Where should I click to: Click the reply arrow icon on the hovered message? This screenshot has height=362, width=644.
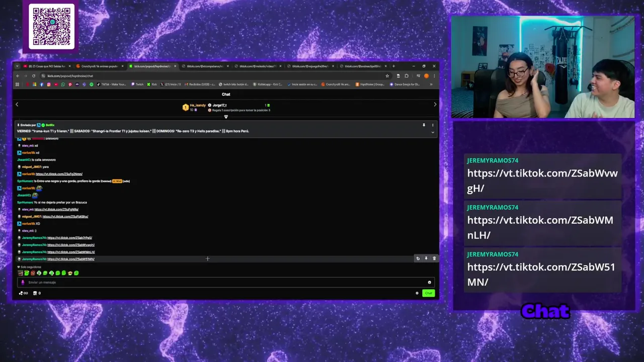418,258
